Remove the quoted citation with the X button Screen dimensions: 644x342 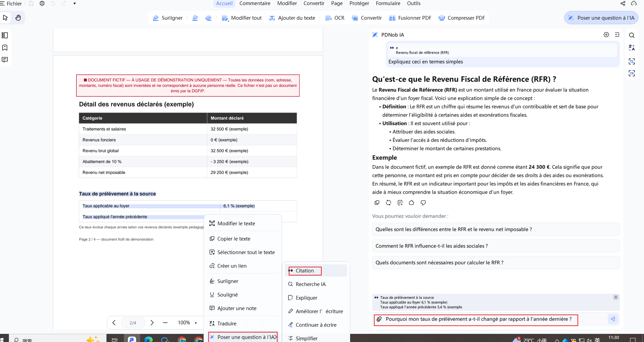pyautogui.click(x=616, y=297)
